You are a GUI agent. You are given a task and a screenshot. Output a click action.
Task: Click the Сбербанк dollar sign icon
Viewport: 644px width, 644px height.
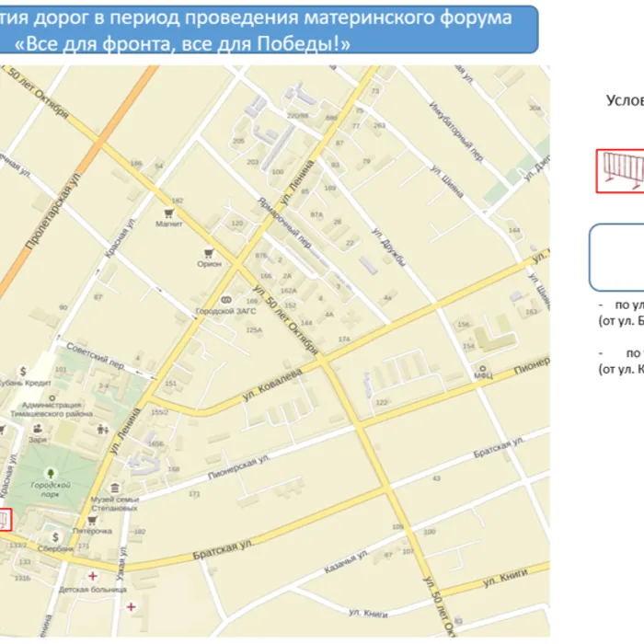tap(56, 535)
